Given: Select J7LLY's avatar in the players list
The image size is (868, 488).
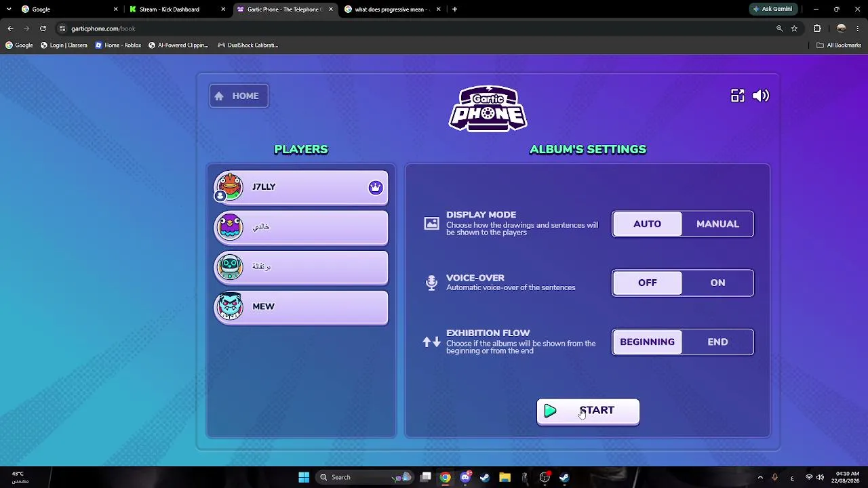Looking at the screenshot, I should [x=229, y=187].
